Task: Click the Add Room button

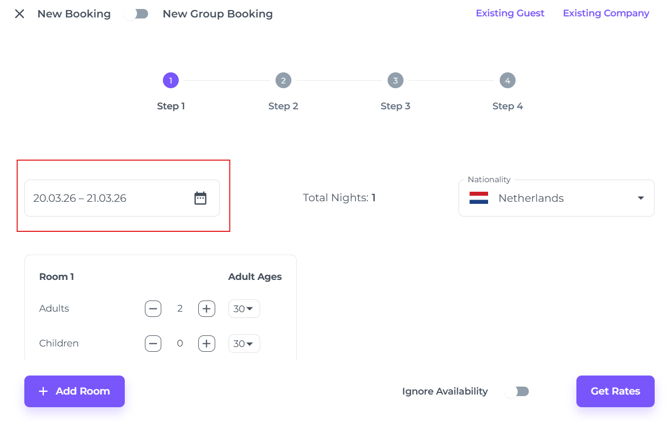Action: pos(74,391)
